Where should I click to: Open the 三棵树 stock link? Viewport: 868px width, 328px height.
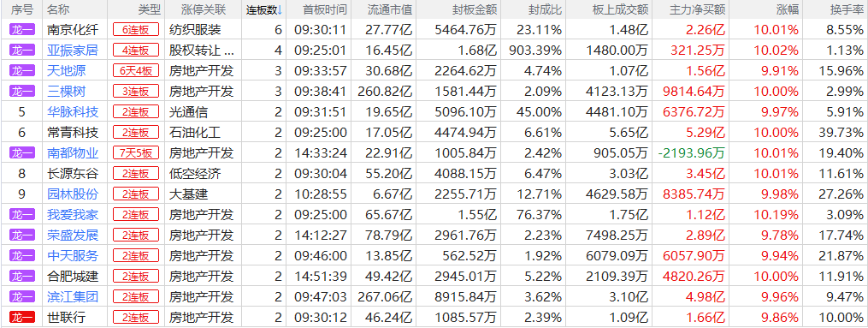(x=67, y=92)
